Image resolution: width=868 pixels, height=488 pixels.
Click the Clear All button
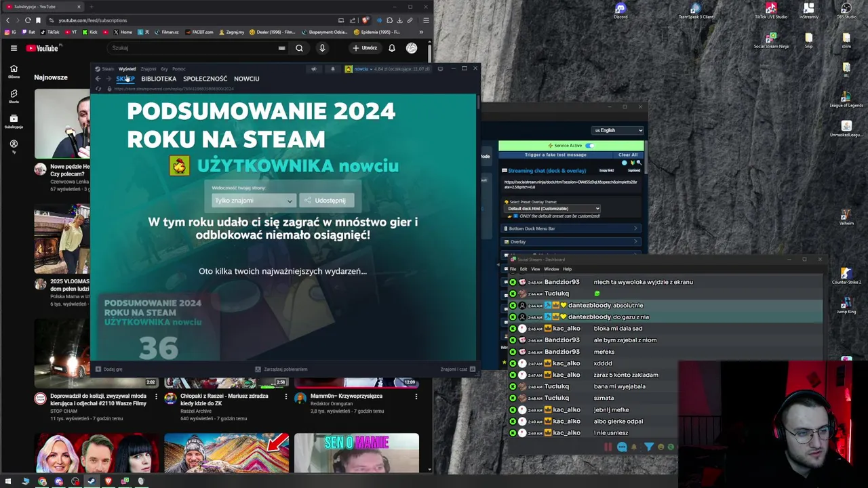628,155
